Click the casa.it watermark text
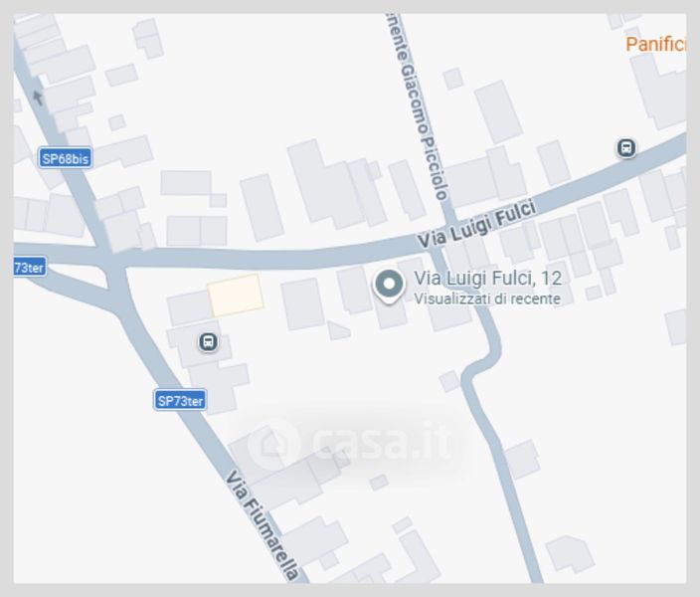The image size is (700, 597). (x=383, y=443)
